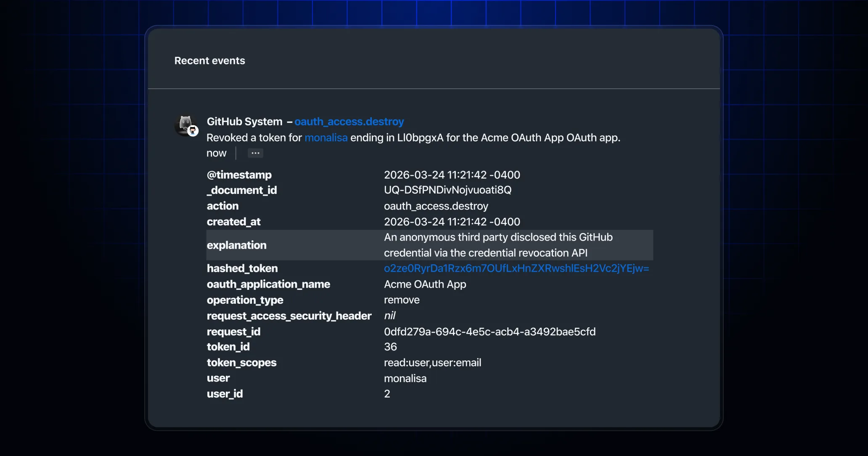868x456 pixels.
Task: Click the oauth_application_name Acme OAuth App
Action: (425, 284)
